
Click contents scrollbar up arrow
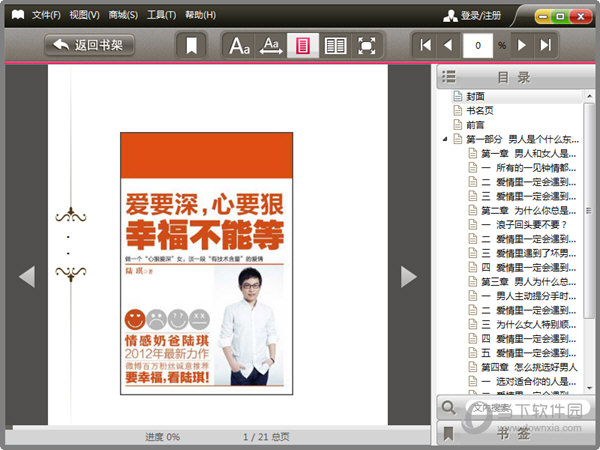589,96
